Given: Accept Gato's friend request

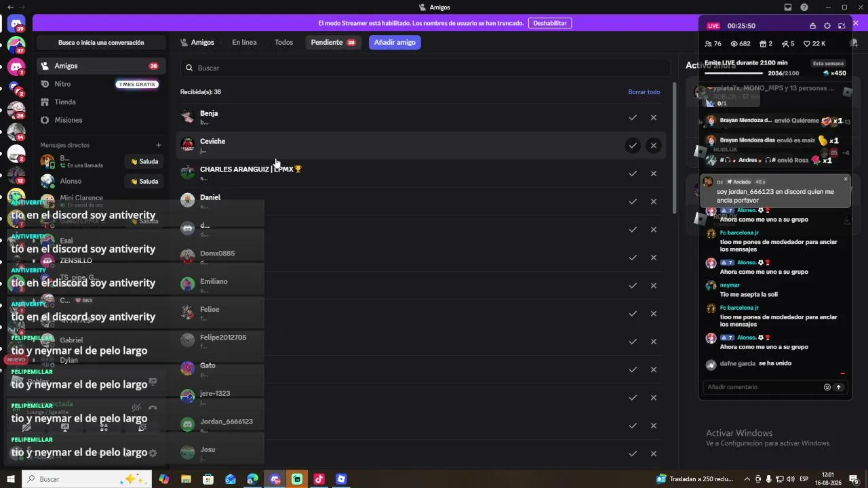Looking at the screenshot, I should coord(633,370).
